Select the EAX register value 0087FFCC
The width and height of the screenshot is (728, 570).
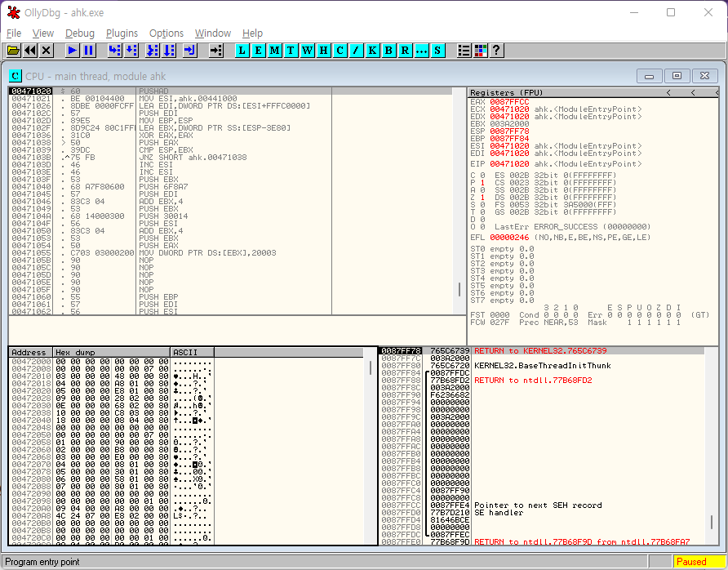(x=509, y=102)
